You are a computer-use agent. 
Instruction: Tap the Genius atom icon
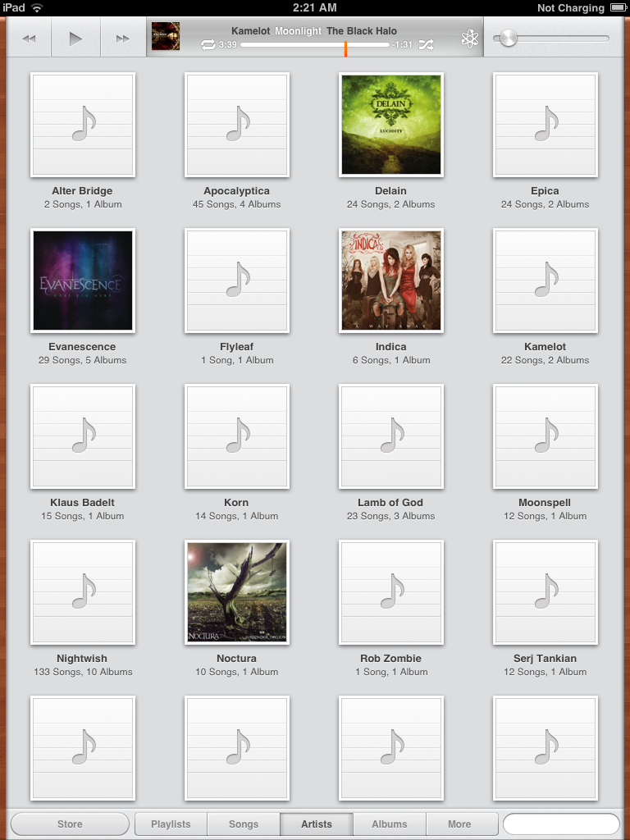(469, 38)
